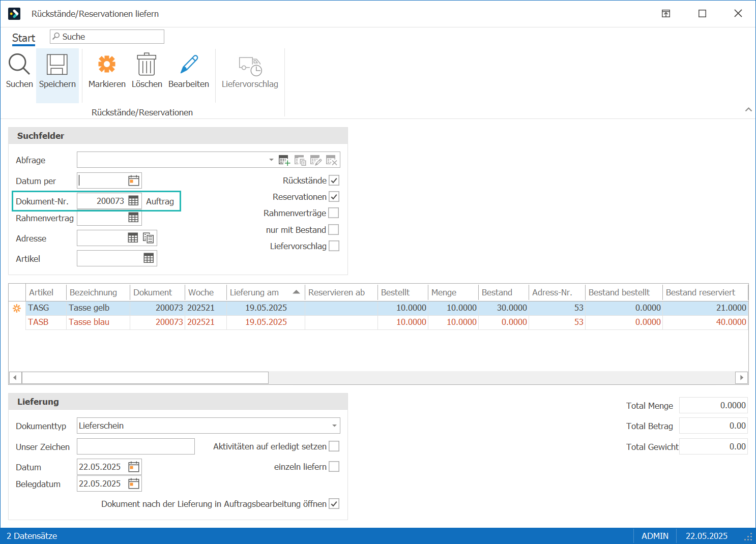This screenshot has width=756, height=544.
Task: Copy the Abfrage query icon
Action: click(300, 160)
